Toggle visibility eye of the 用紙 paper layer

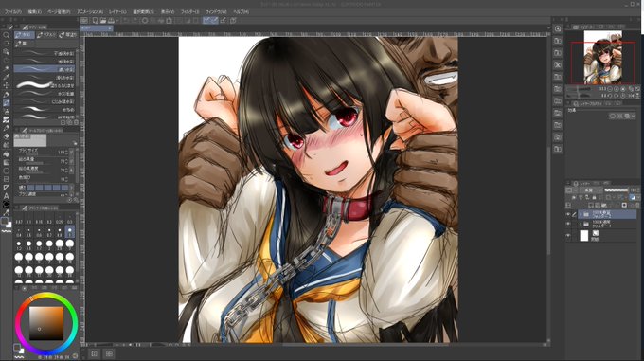(x=568, y=236)
